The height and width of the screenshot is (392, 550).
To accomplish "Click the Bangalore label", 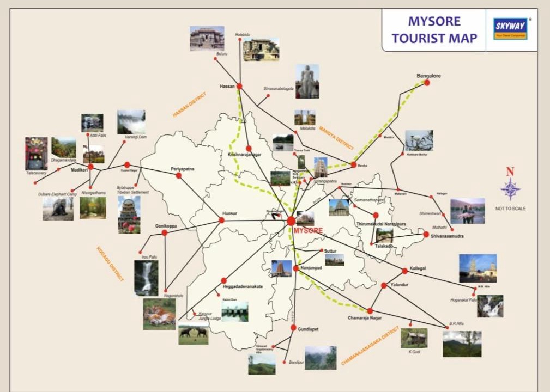I will point(428,76).
